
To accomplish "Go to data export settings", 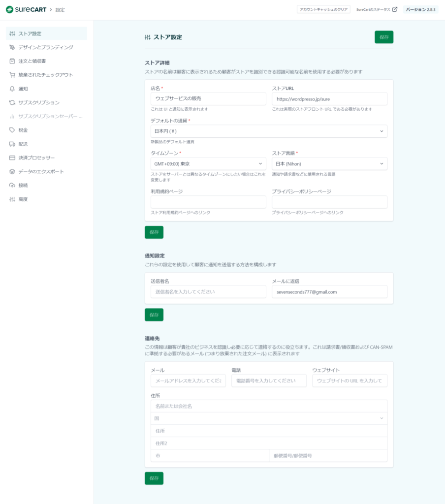I will pos(41,171).
